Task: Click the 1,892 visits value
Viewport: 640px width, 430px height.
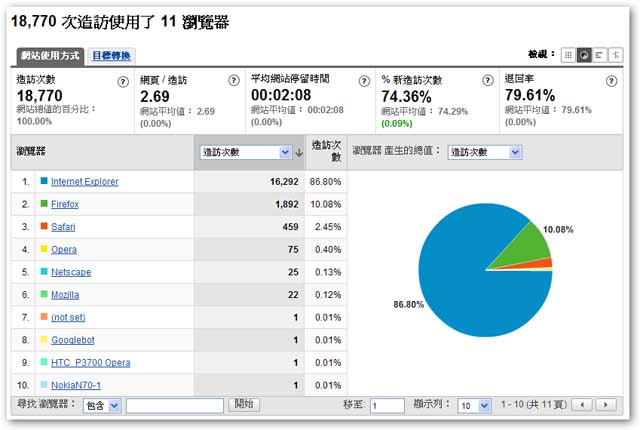Action: (x=287, y=204)
